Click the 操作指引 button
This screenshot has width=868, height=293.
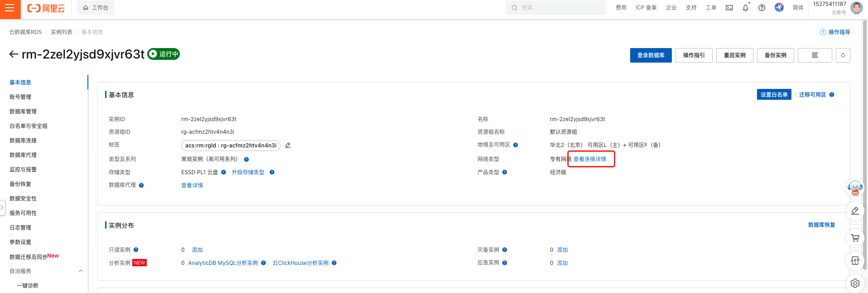tap(694, 55)
